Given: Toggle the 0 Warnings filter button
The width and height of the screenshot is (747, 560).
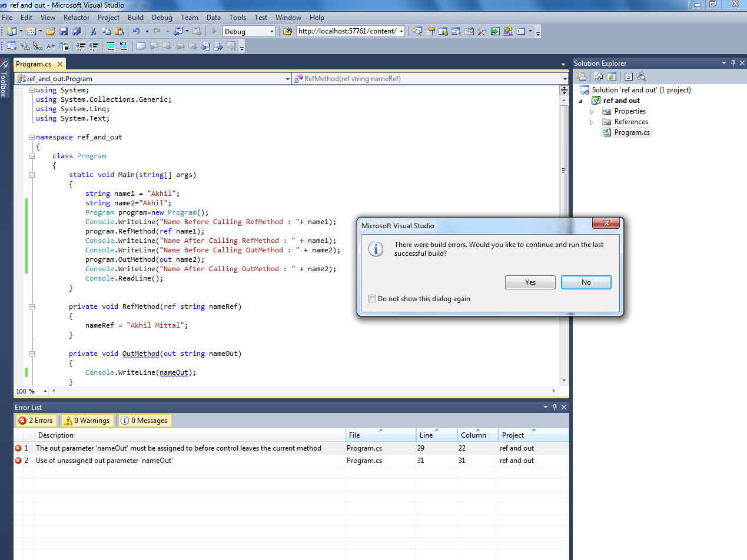Looking at the screenshot, I should [x=88, y=421].
